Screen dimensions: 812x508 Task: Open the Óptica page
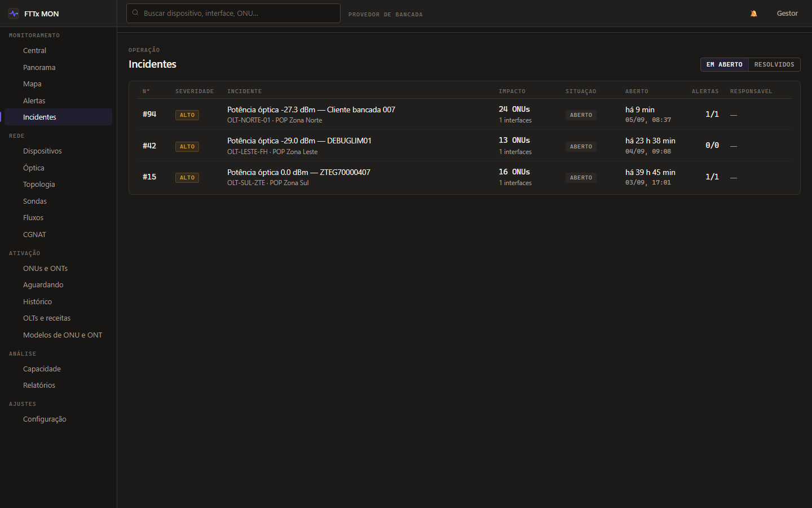click(x=58, y=168)
